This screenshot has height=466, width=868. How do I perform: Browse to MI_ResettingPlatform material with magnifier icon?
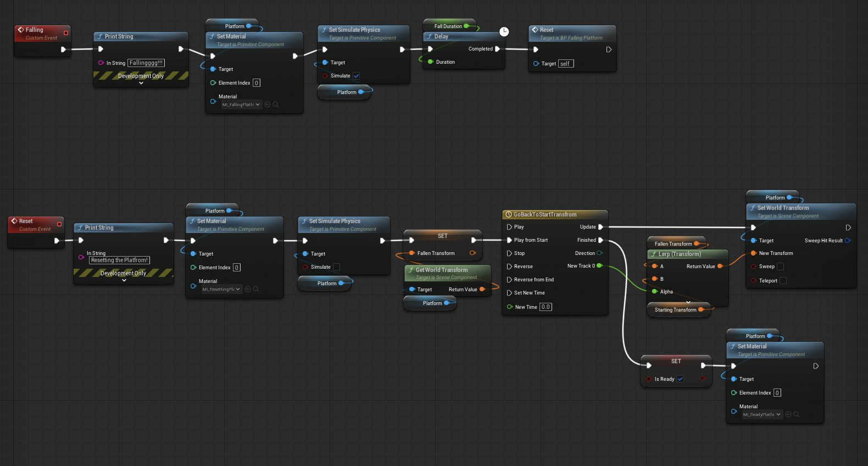[256, 289]
